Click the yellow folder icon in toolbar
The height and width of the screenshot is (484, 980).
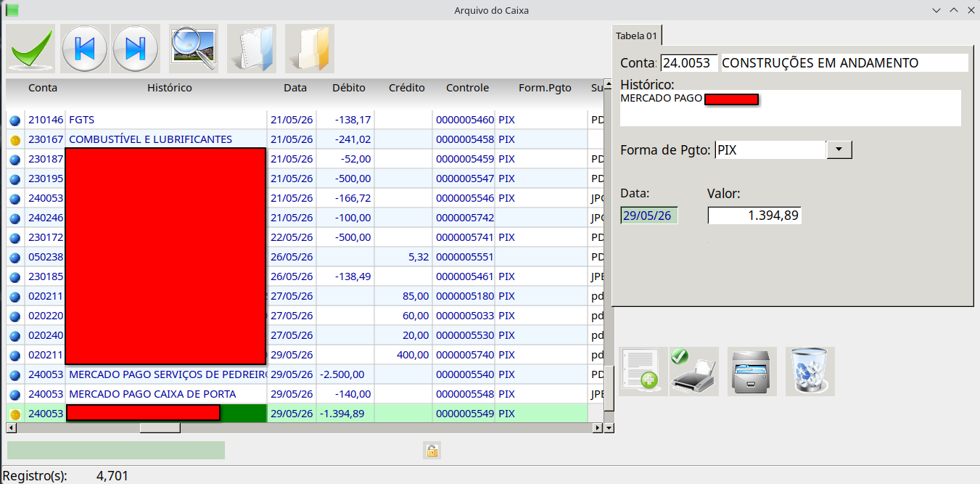click(x=310, y=49)
